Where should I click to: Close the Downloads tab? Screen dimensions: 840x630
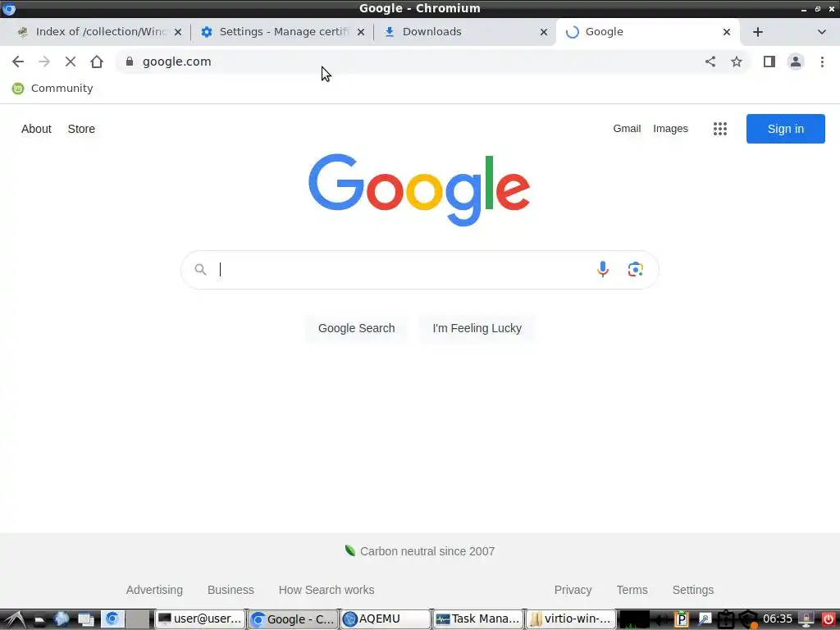pyautogui.click(x=544, y=32)
